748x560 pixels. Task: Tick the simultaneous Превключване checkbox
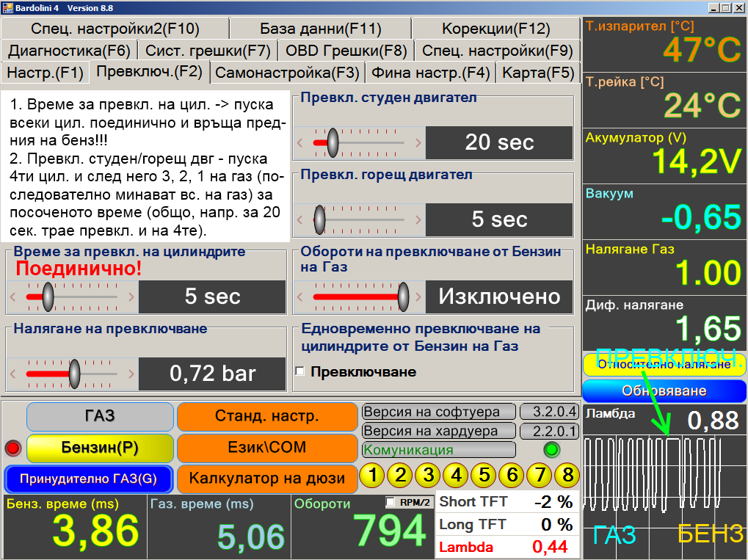(x=299, y=371)
